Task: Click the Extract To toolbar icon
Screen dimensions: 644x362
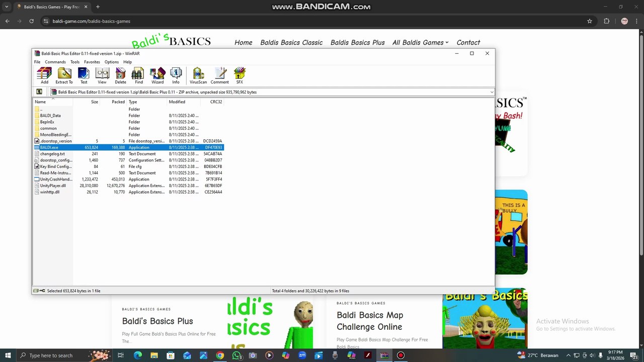Action: [64, 75]
